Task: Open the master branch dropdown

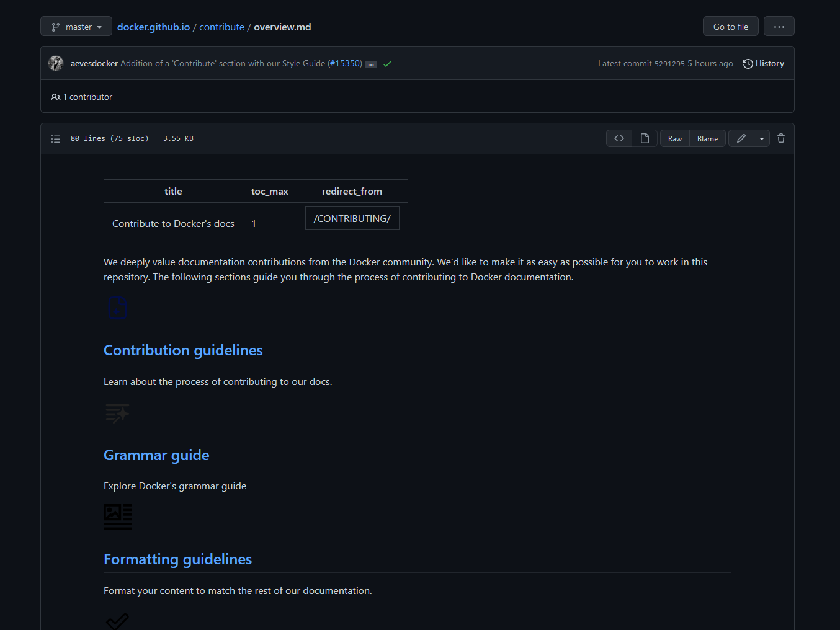Action: (x=76, y=27)
